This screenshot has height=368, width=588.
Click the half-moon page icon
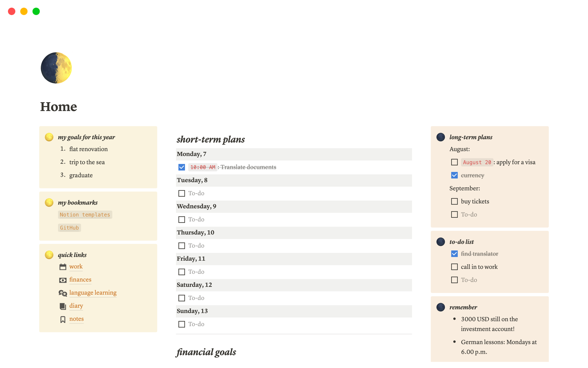click(x=56, y=68)
